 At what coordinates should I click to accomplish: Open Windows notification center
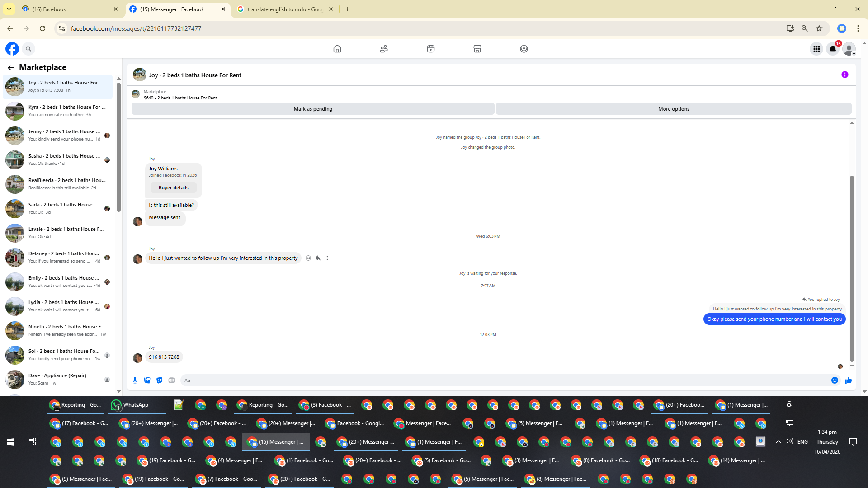(853, 442)
